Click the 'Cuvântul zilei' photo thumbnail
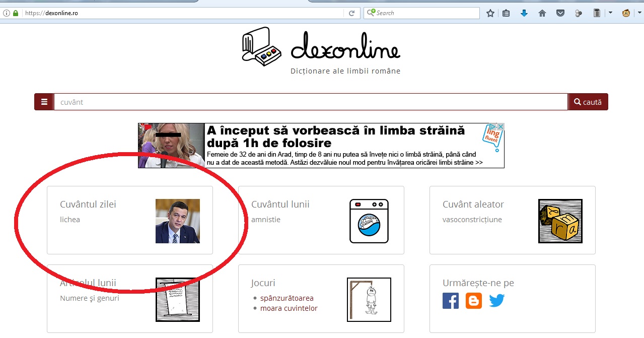The height and width of the screenshot is (338, 644). (x=178, y=221)
